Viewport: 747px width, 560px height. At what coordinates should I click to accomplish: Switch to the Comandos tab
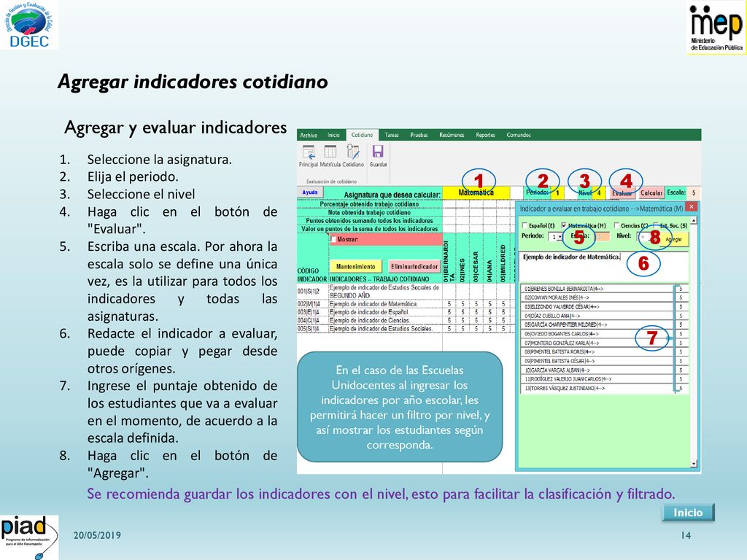pos(519,135)
